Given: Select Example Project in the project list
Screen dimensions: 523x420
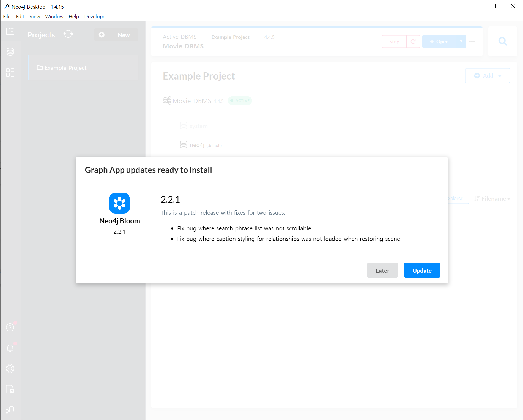Looking at the screenshot, I should [x=83, y=68].
